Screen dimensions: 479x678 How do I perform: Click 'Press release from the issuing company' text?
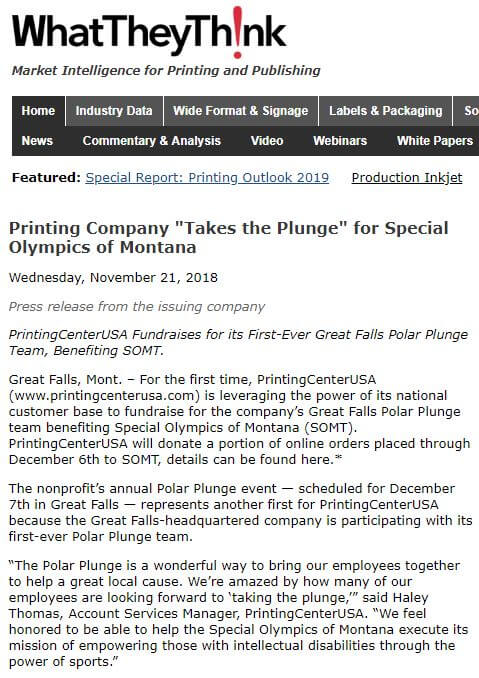click(x=137, y=307)
